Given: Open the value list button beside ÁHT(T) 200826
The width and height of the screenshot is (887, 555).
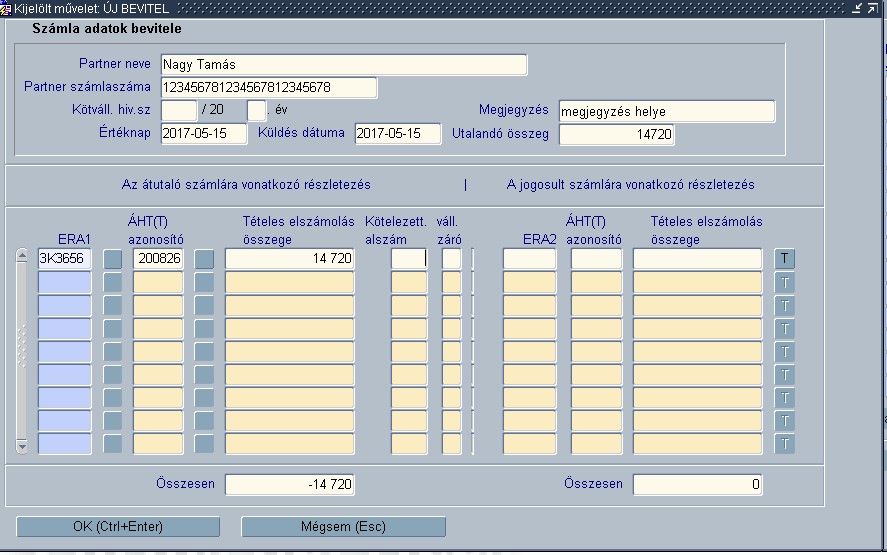Looking at the screenshot, I should pos(204,259).
